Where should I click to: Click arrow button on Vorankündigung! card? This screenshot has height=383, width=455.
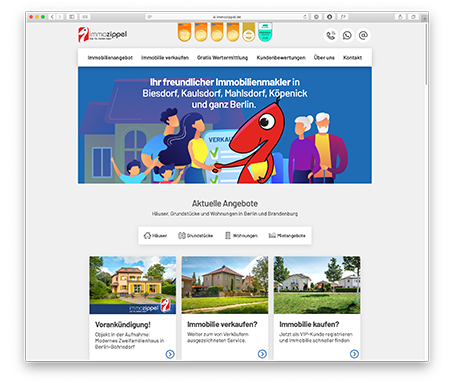pyautogui.click(x=170, y=354)
